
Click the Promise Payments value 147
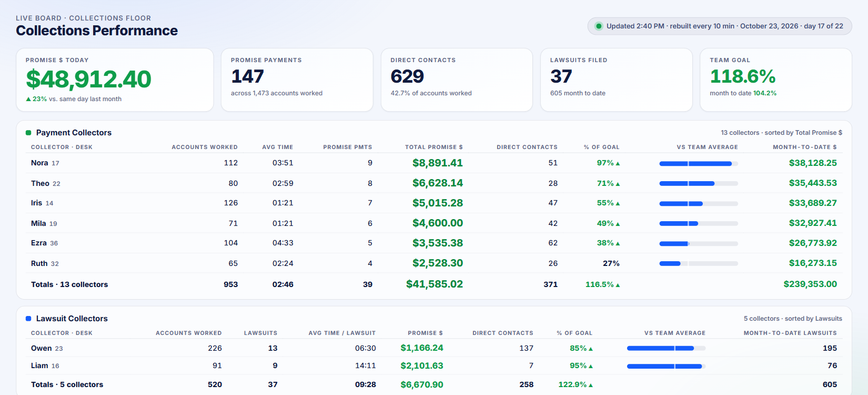[247, 77]
